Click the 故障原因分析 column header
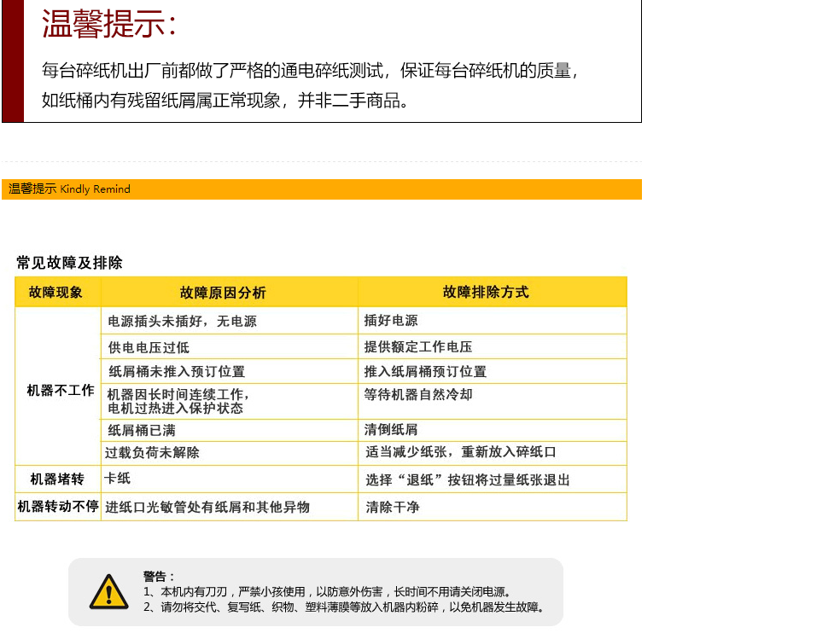 pyautogui.click(x=223, y=293)
